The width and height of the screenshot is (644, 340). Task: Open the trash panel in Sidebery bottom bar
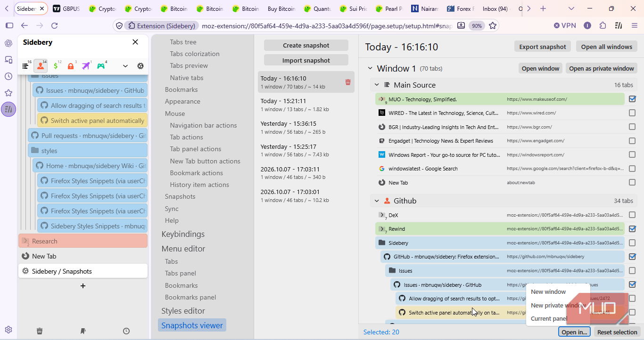pos(40,331)
